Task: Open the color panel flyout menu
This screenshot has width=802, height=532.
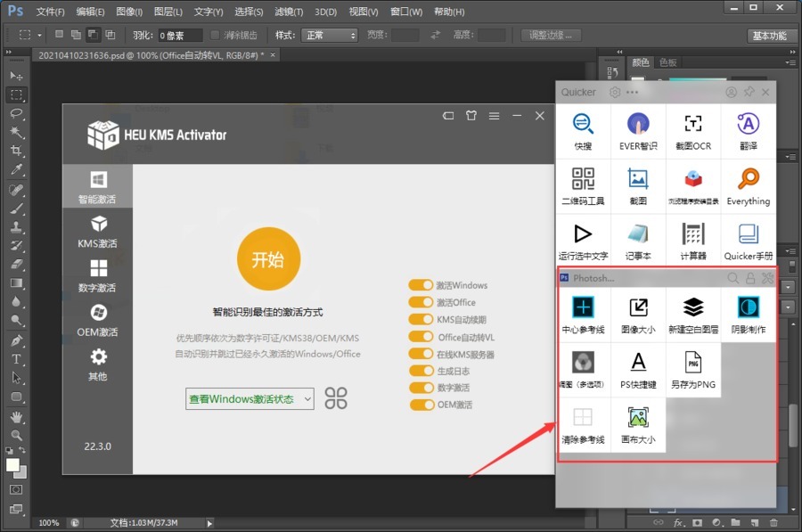Action: (790, 62)
